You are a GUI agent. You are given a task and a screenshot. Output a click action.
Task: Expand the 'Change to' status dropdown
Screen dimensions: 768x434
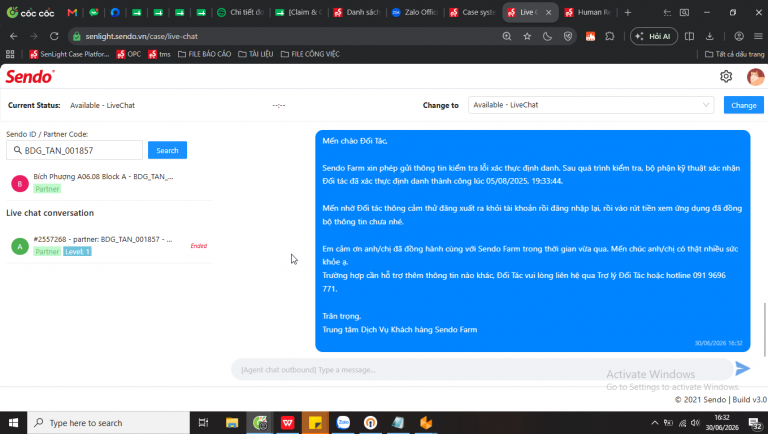point(591,105)
